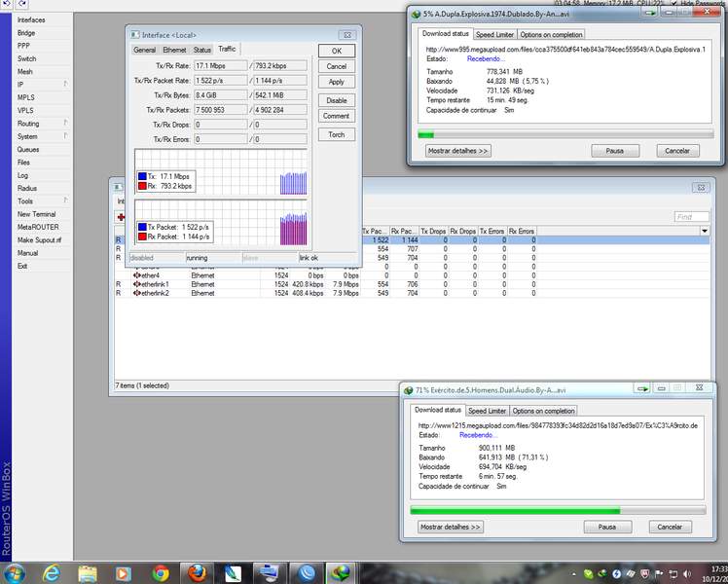Click the Tx Drops column header
This screenshot has height=584, width=728.
coord(433,232)
